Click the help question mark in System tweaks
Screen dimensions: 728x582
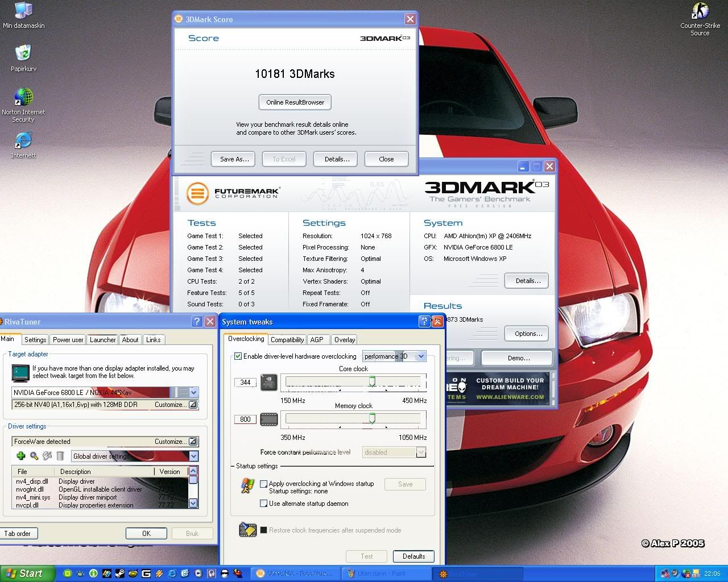pos(424,322)
